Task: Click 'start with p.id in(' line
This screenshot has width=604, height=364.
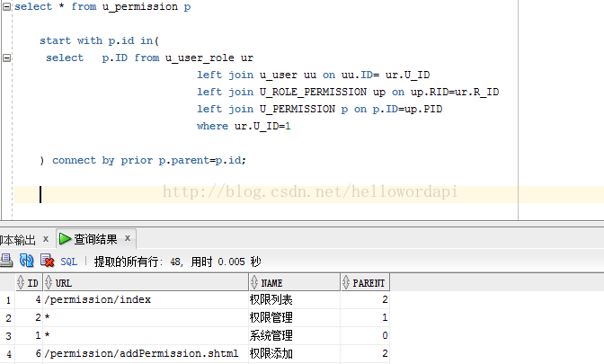Action: (x=100, y=40)
